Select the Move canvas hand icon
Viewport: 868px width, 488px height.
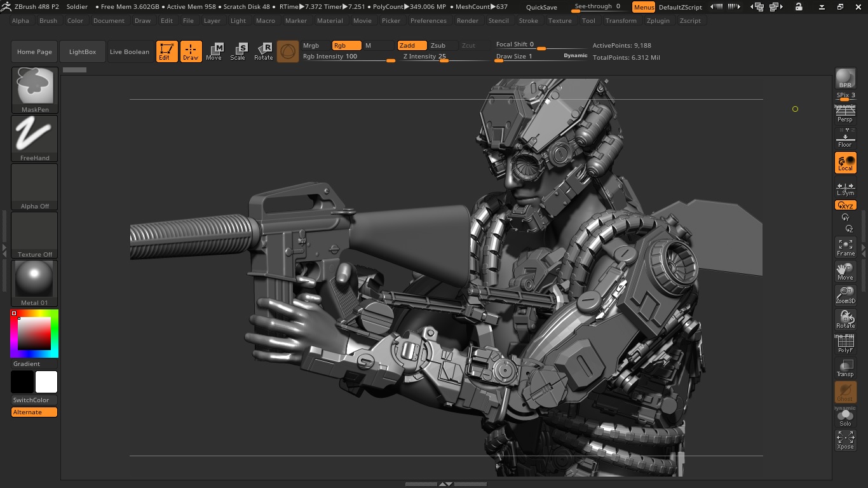pos(845,271)
